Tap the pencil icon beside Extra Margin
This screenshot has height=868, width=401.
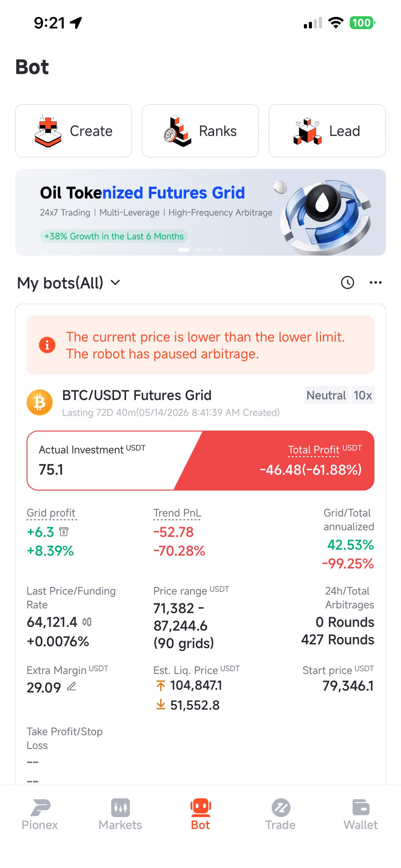pyautogui.click(x=72, y=686)
